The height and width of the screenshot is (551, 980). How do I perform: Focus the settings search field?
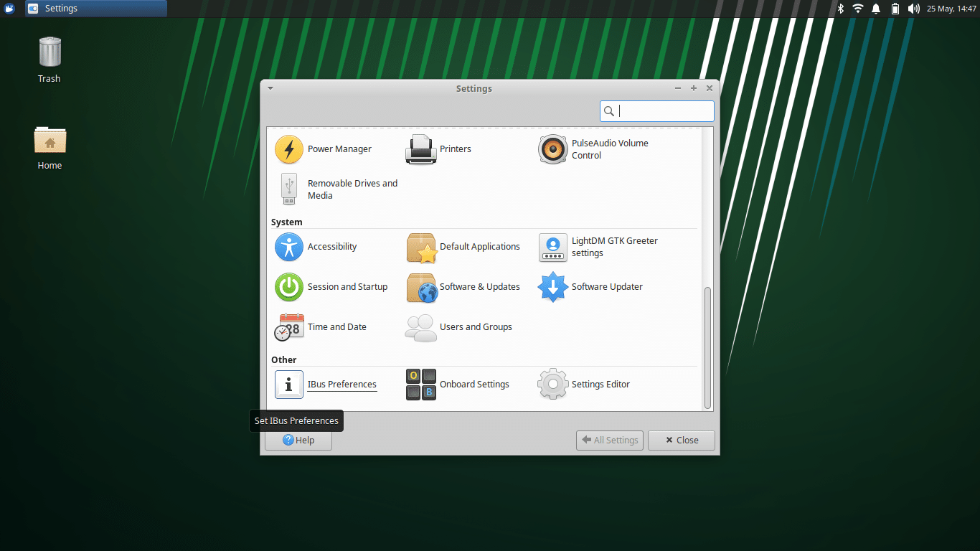pos(657,111)
